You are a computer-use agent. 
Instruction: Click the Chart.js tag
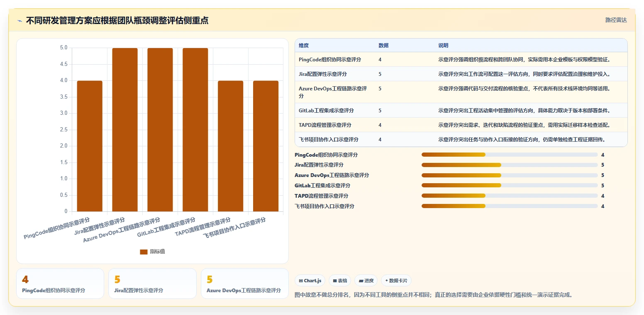pos(310,281)
